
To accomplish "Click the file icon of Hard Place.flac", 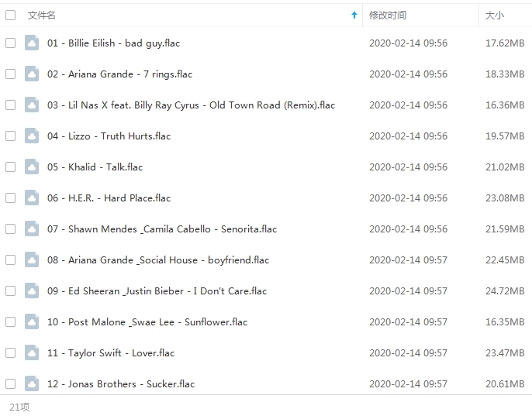I will click(x=32, y=198).
